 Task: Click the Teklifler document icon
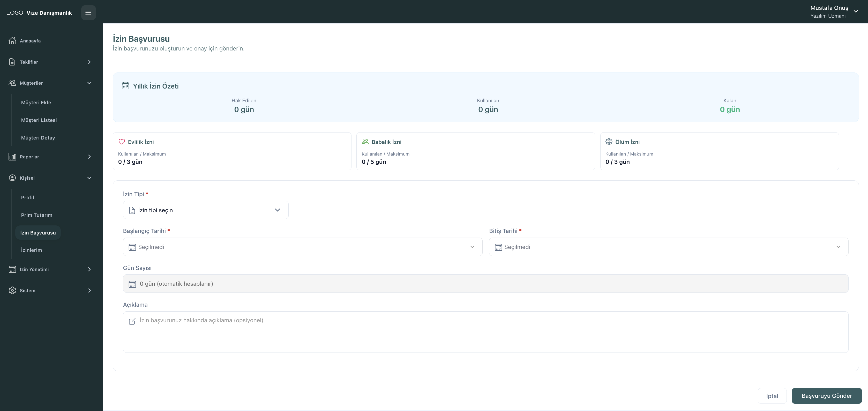(x=12, y=62)
